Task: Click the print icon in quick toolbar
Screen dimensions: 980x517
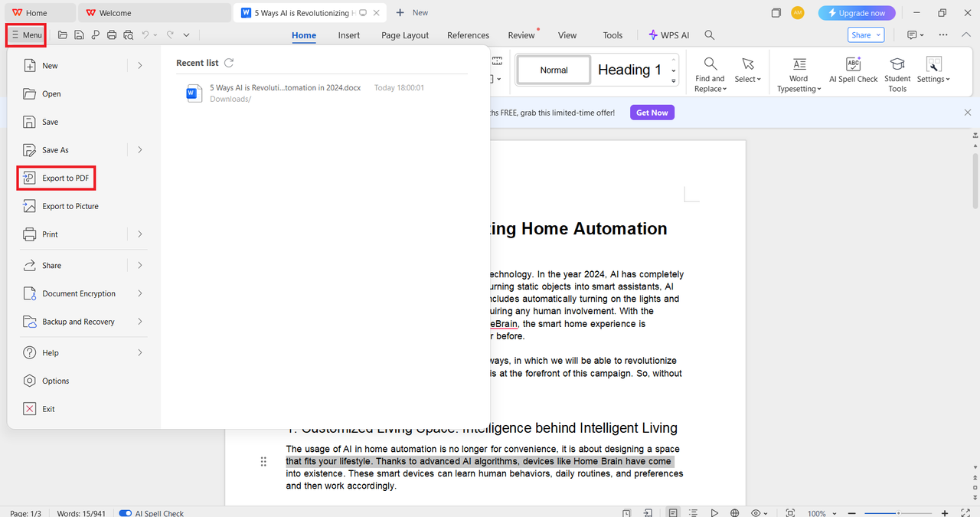Action: [x=112, y=35]
